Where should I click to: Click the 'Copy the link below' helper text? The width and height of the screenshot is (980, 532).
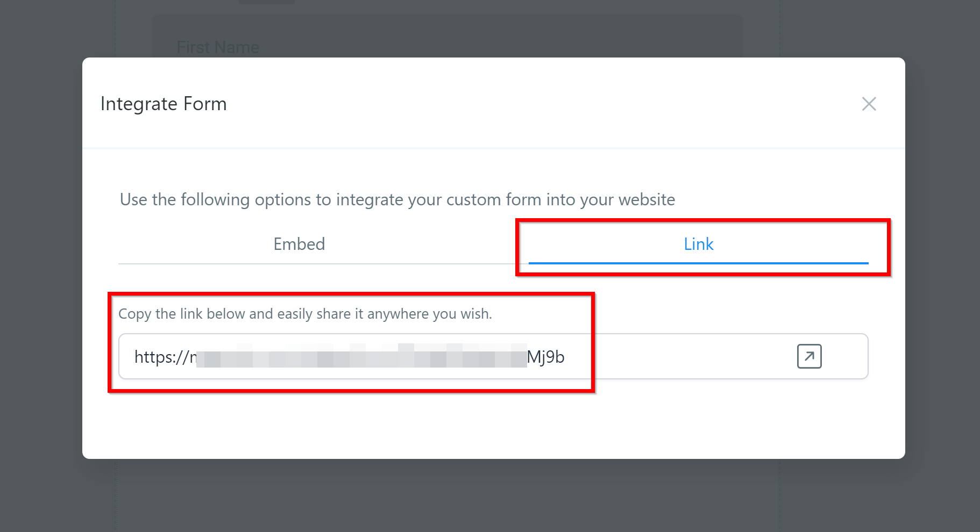point(305,314)
